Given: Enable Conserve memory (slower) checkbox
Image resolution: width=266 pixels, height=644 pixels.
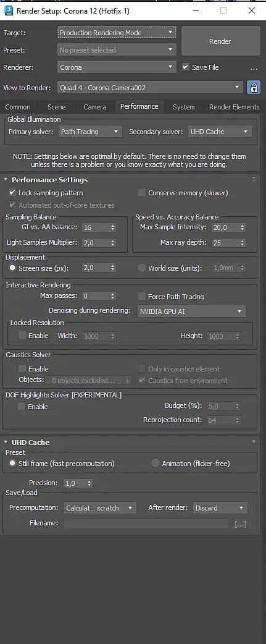Looking at the screenshot, I should pyautogui.click(x=142, y=193).
